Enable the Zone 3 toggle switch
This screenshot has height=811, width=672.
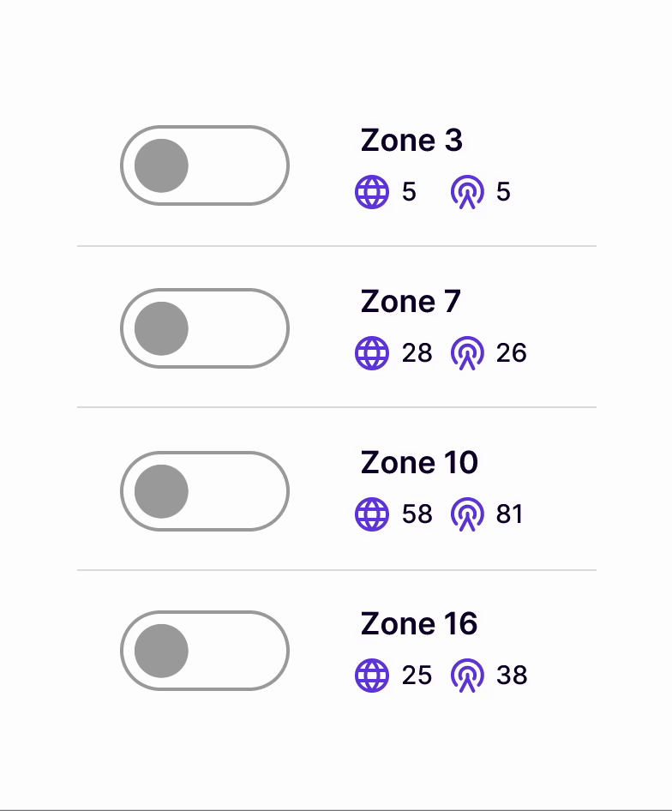point(204,165)
